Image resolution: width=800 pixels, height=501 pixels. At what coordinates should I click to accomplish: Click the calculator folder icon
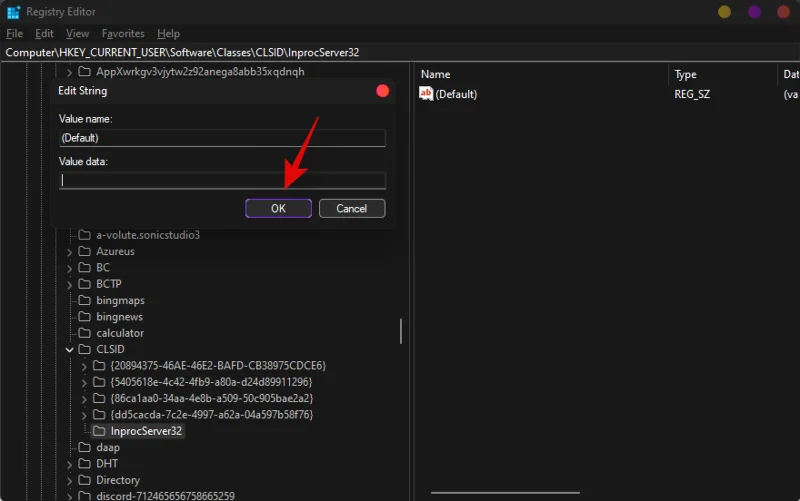point(85,333)
